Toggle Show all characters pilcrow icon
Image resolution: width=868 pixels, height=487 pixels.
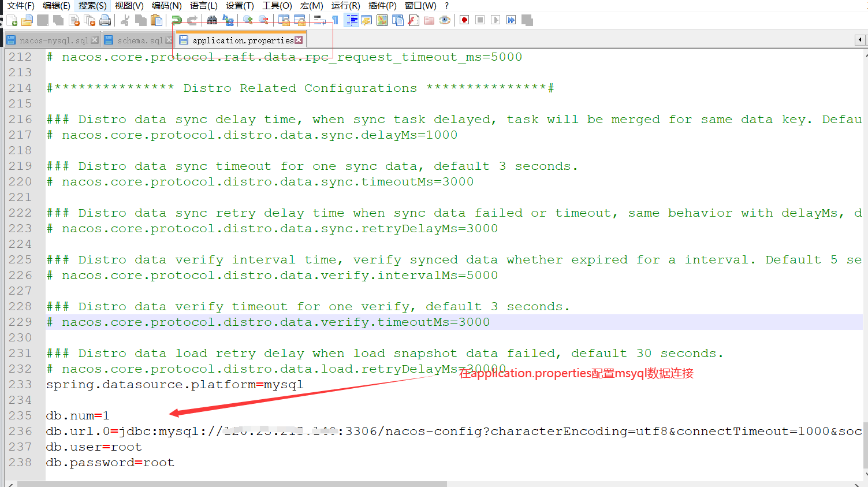click(334, 21)
